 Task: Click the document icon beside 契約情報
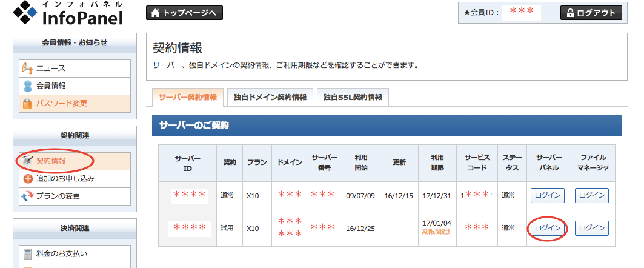tap(27, 161)
